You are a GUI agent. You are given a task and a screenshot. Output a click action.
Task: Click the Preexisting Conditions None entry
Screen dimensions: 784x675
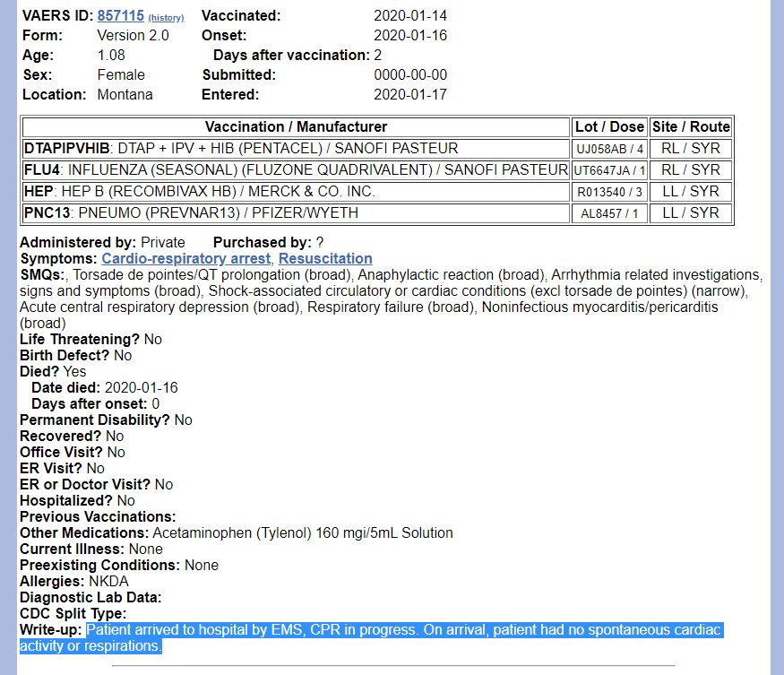[119, 566]
